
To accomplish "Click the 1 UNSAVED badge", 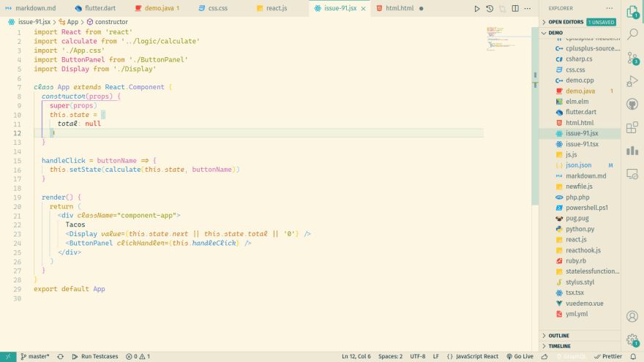I will click(601, 22).
